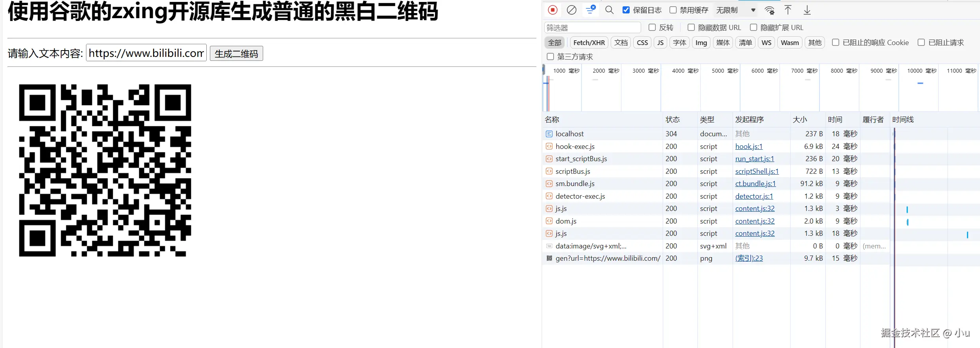Filter by Fetch/XHR requests
Image resolution: width=980 pixels, height=348 pixels.
589,43
